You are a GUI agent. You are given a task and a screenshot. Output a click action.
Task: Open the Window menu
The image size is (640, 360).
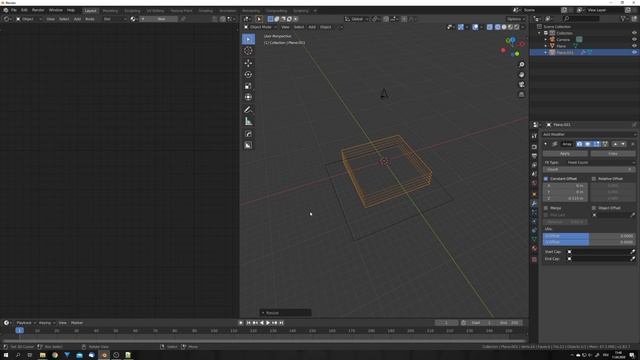coord(56,10)
